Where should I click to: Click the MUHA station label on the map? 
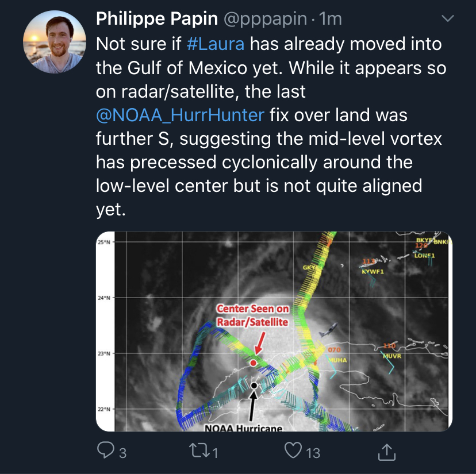(x=338, y=359)
